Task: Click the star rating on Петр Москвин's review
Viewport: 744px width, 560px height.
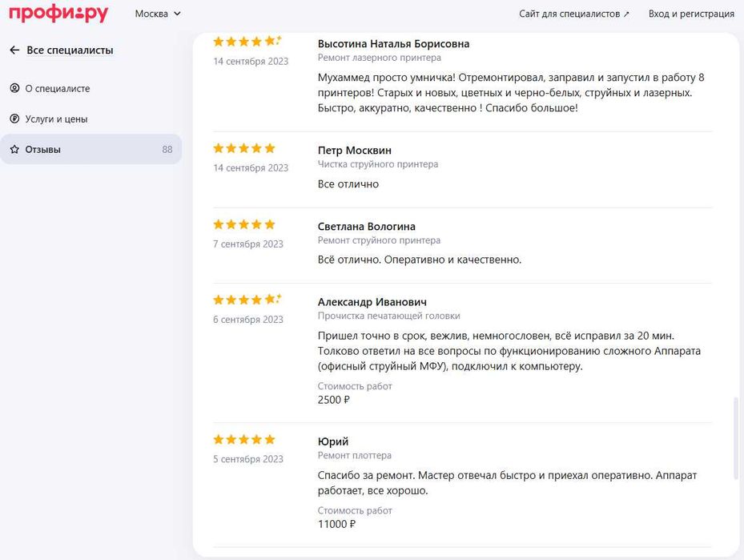Action: 243,148
